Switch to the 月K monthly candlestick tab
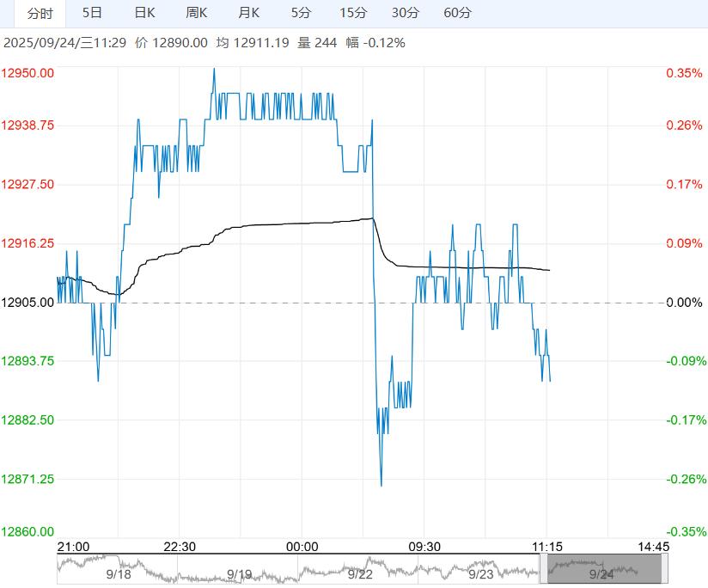 click(249, 13)
